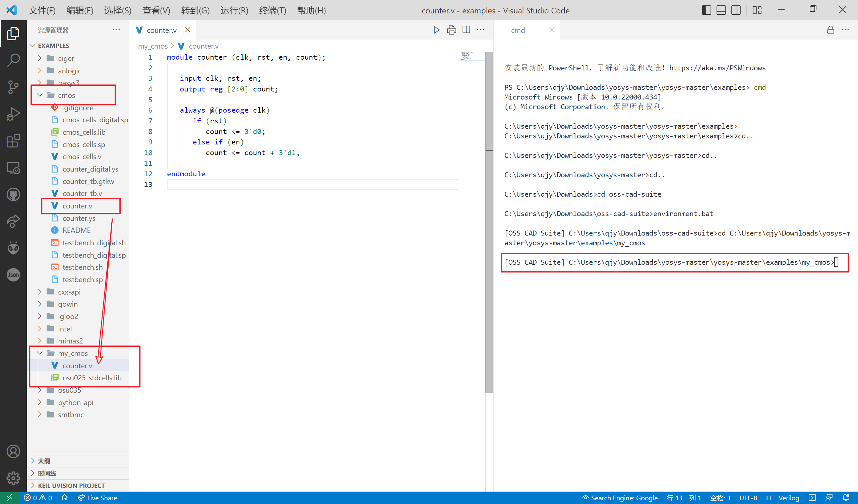858x504 pixels.
Task: Expand KEIL UVISION PROJECT section
Action: tap(78, 486)
